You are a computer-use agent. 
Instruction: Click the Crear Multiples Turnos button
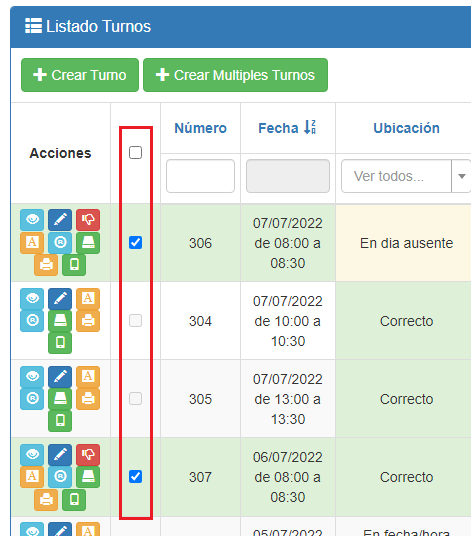coord(236,75)
